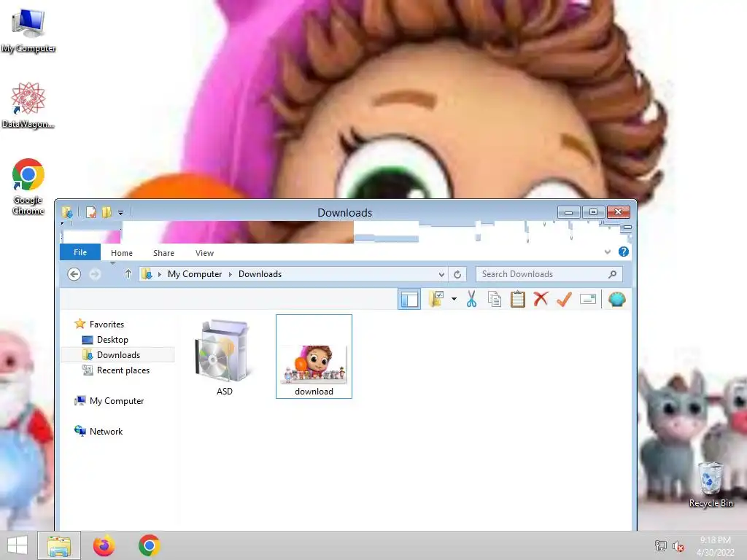Open the folder options dropdown arrow

[x=454, y=300]
